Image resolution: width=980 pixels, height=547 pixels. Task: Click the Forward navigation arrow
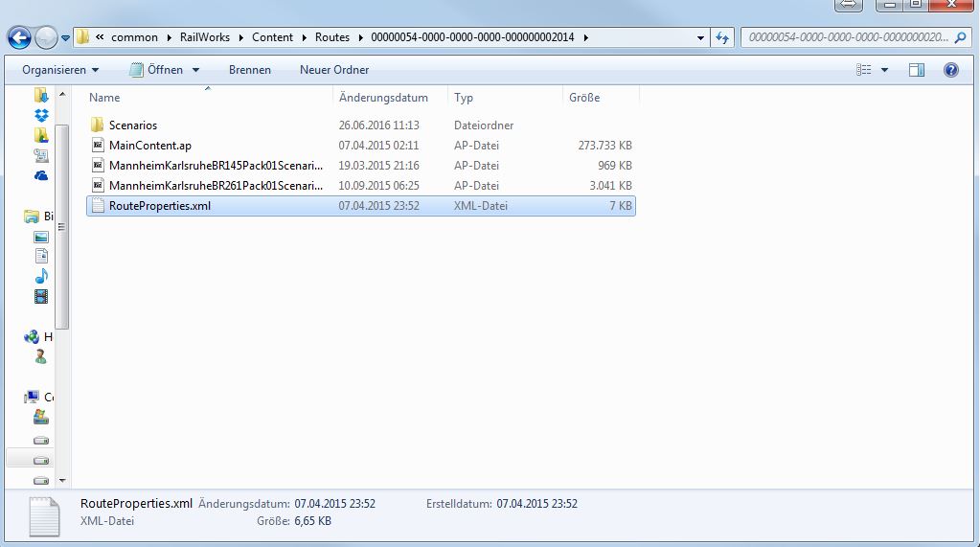pos(46,37)
